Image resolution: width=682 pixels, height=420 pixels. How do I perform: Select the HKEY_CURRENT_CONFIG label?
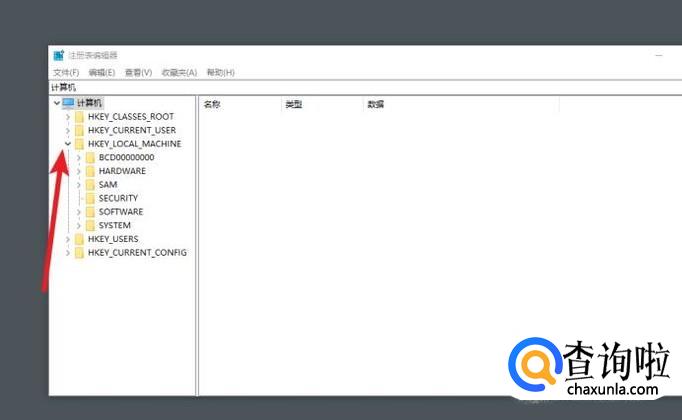[x=137, y=253]
